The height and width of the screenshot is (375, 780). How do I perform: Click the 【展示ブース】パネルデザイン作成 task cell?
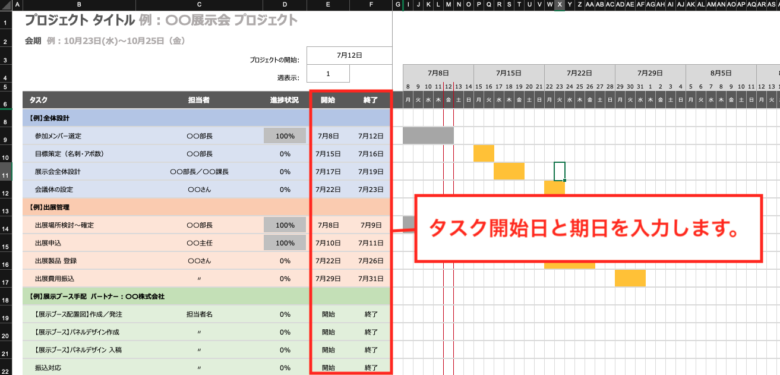[79, 332]
